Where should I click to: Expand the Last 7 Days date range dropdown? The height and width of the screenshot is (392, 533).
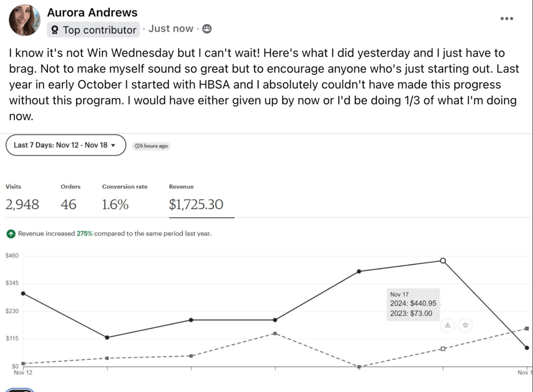[x=66, y=145]
